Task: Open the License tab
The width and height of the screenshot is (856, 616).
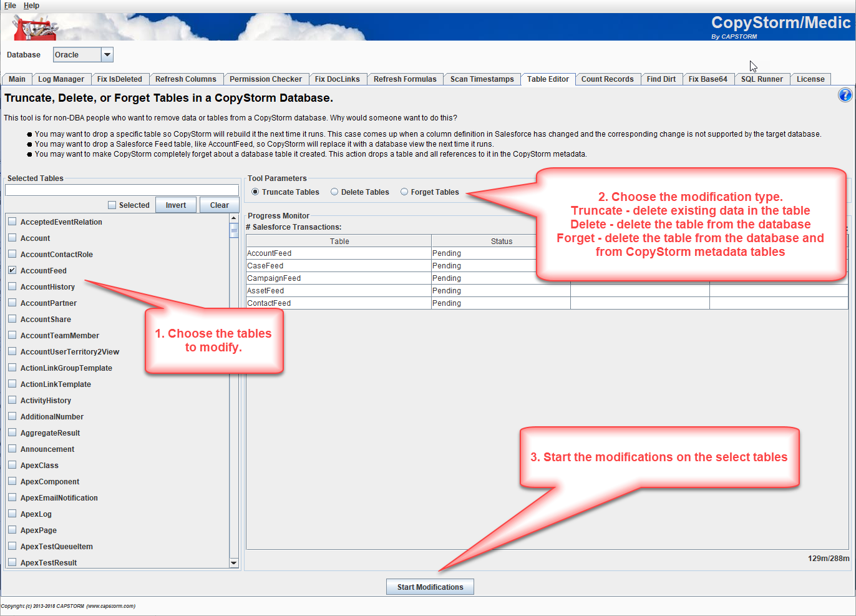Action: point(810,79)
